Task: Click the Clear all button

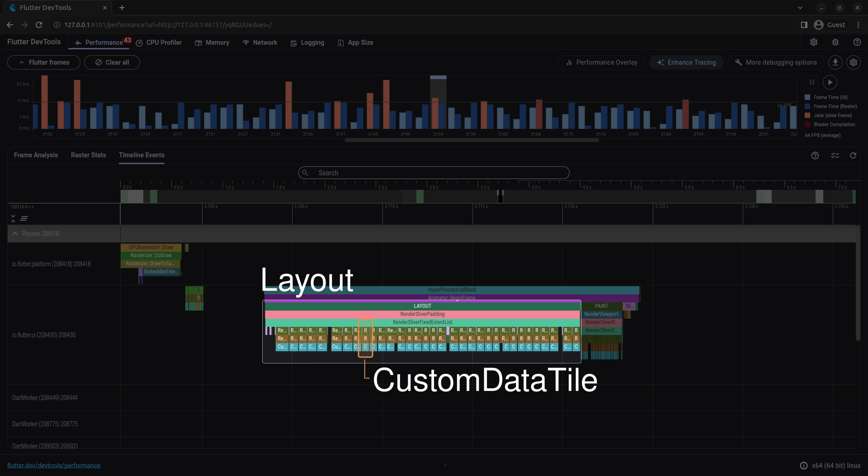Action: point(112,62)
